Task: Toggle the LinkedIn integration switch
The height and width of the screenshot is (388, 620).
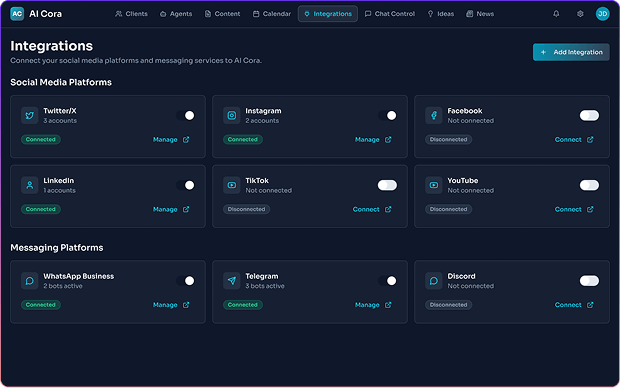Action: 185,185
